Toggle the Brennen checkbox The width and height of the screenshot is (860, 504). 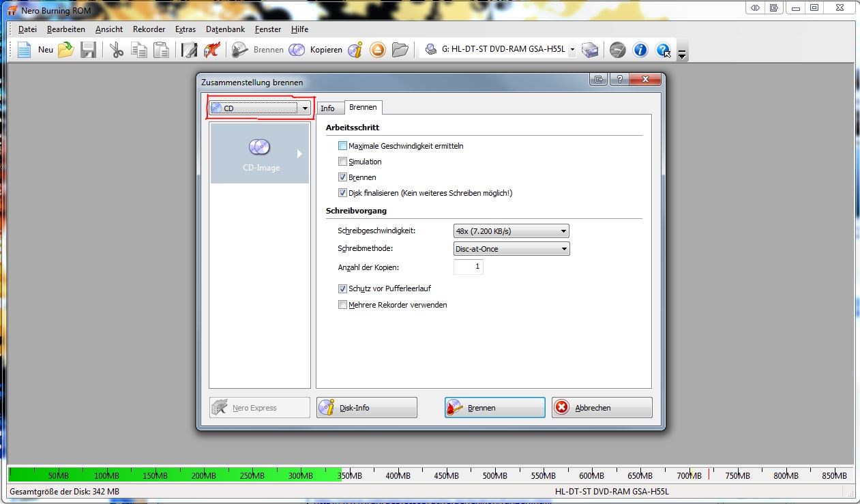pos(343,177)
